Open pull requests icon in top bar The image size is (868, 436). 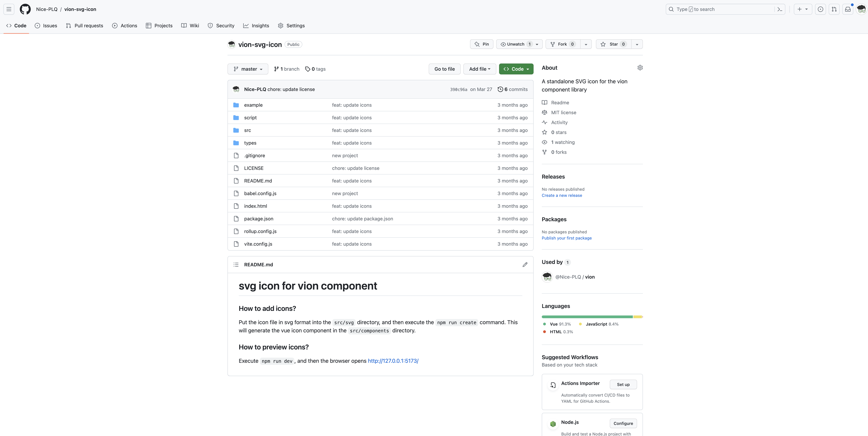[x=834, y=9]
